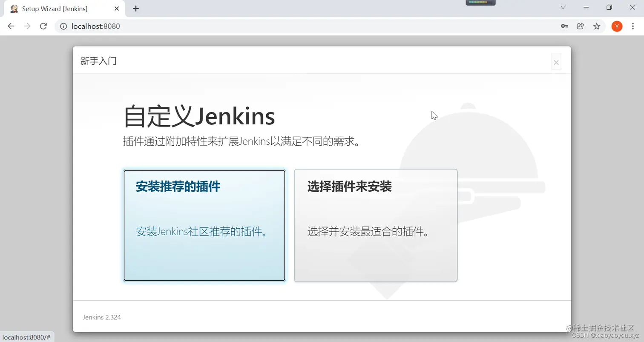Select the 安装推荐的插件 option
This screenshot has height=342, width=644.
pos(204,225)
